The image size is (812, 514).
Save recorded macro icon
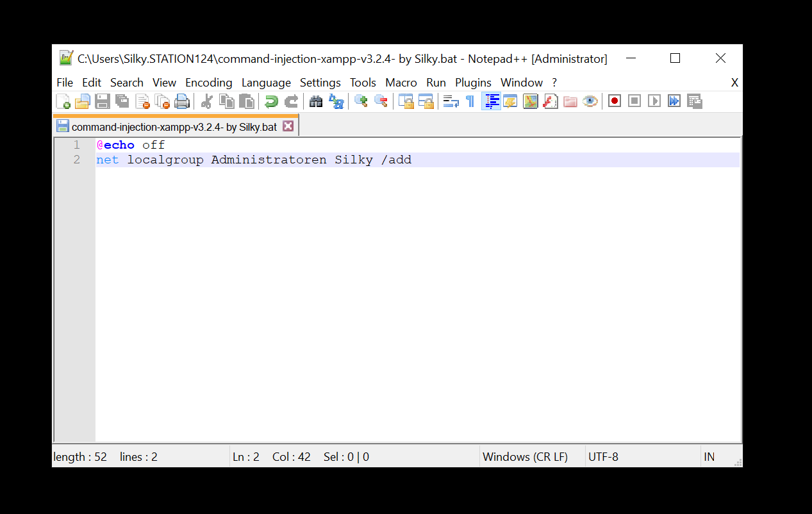[695, 101]
